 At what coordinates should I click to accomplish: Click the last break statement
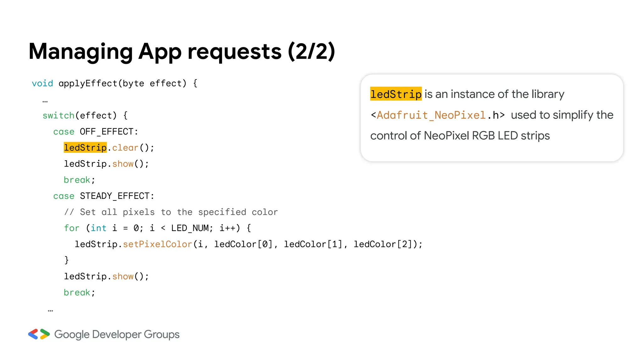tap(77, 293)
